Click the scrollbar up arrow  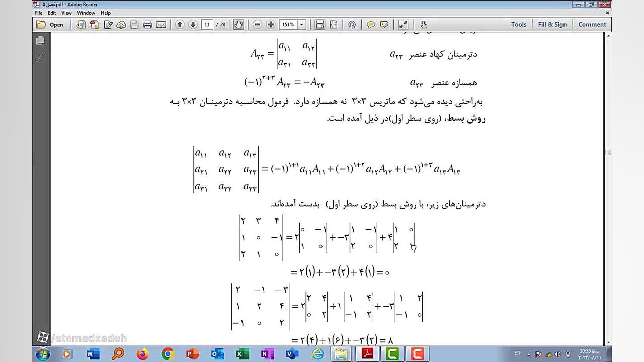[608, 36]
